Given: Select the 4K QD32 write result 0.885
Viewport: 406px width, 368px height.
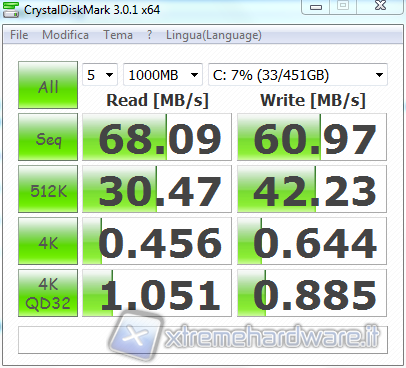Looking at the screenshot, I should tap(312, 293).
